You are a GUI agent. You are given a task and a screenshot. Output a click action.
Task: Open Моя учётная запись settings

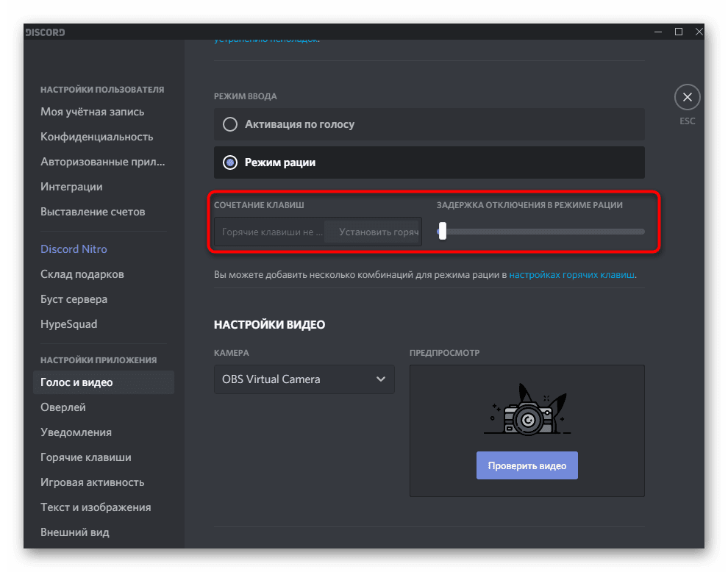pos(93,112)
